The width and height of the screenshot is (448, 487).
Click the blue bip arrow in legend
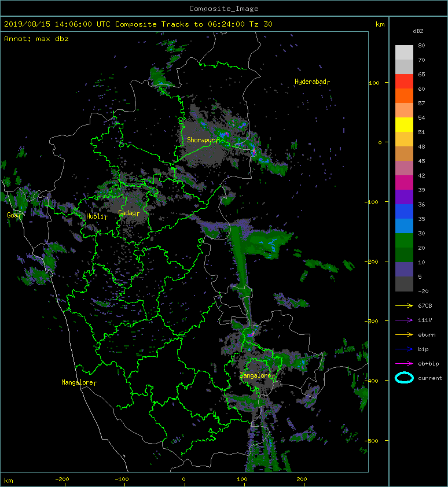click(404, 349)
